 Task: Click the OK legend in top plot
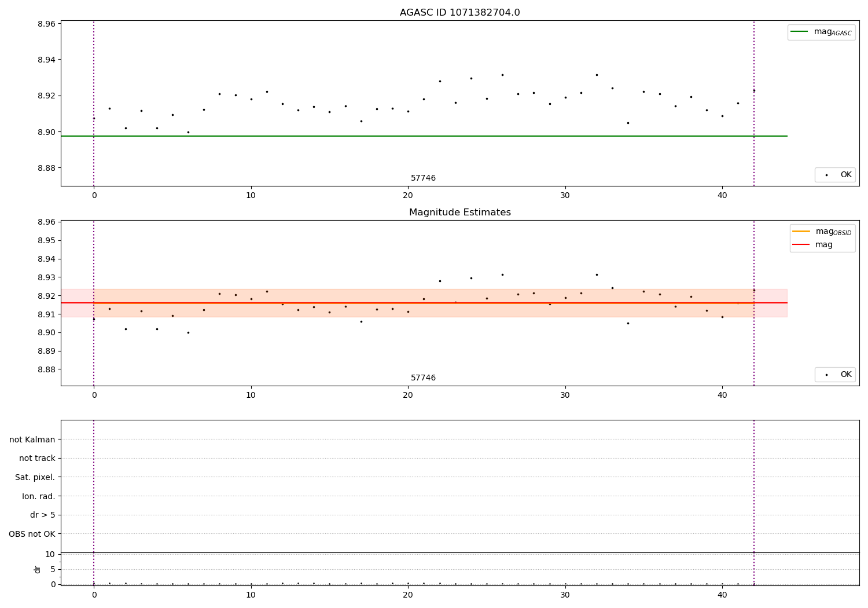[835, 174]
